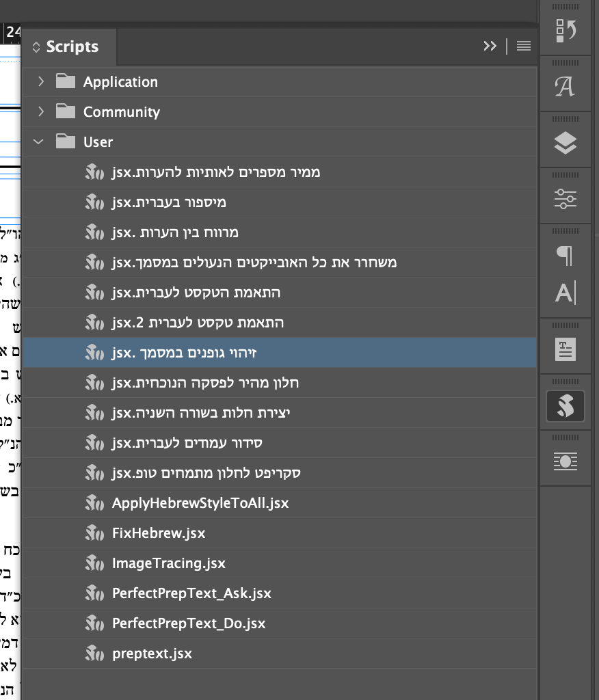Select PerfectPrepText_Ask.jsx script
The height and width of the screenshot is (700, 599).
(x=280, y=593)
